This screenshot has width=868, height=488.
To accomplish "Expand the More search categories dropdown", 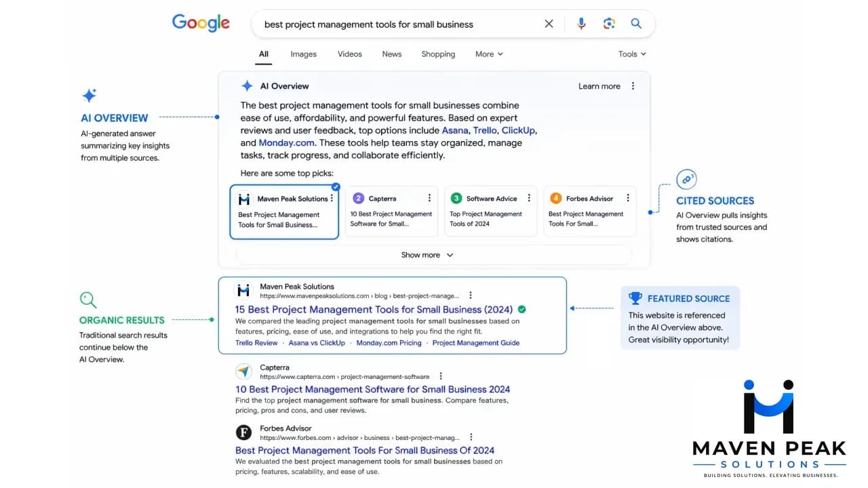I will click(x=489, y=54).
